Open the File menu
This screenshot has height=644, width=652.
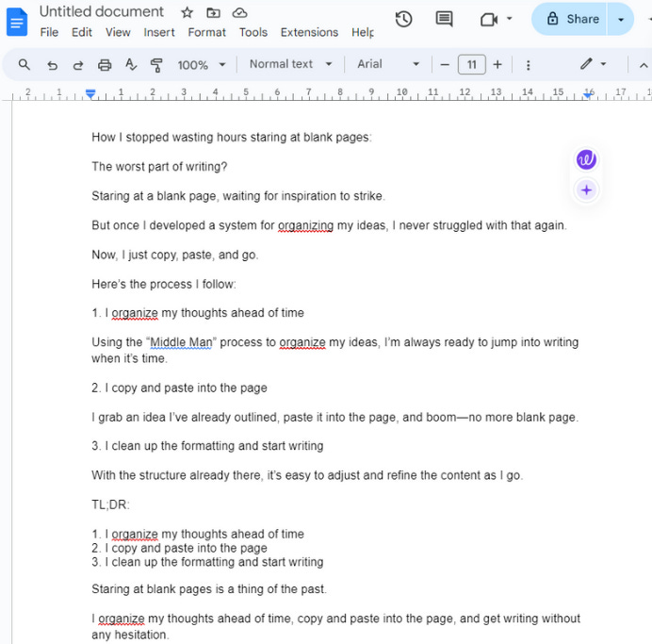click(x=49, y=32)
